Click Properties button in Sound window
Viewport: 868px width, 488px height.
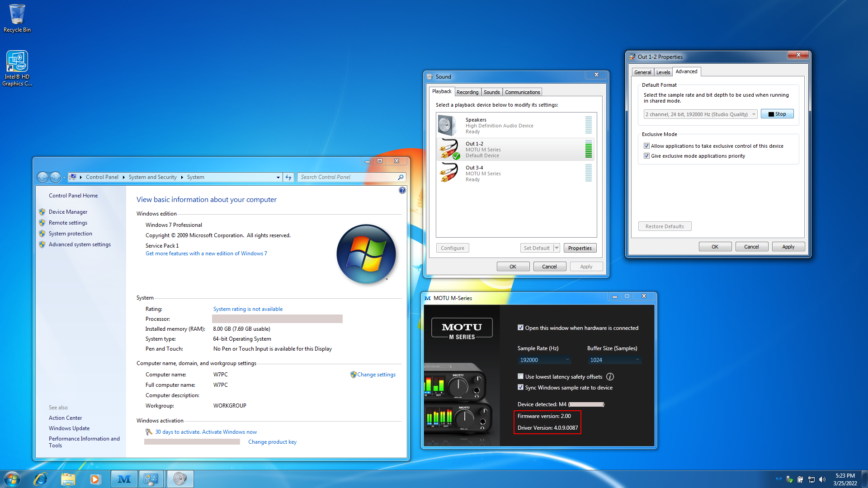pos(580,248)
